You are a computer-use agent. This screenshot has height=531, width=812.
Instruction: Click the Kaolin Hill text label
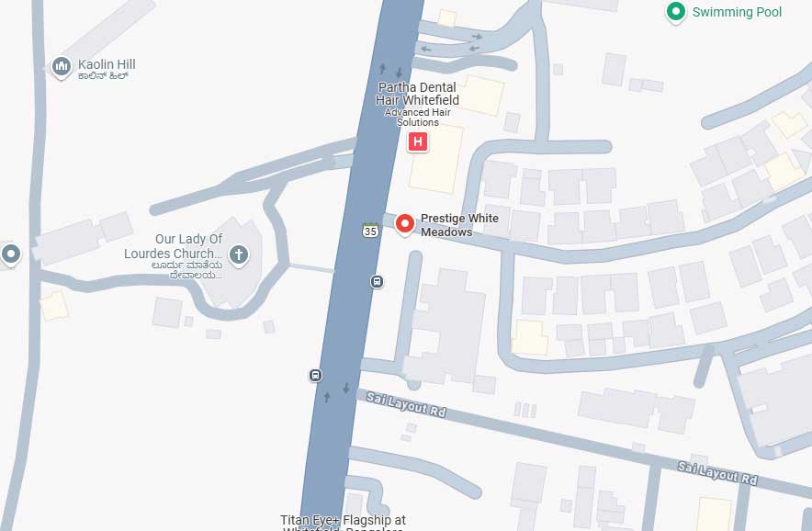coord(107,64)
